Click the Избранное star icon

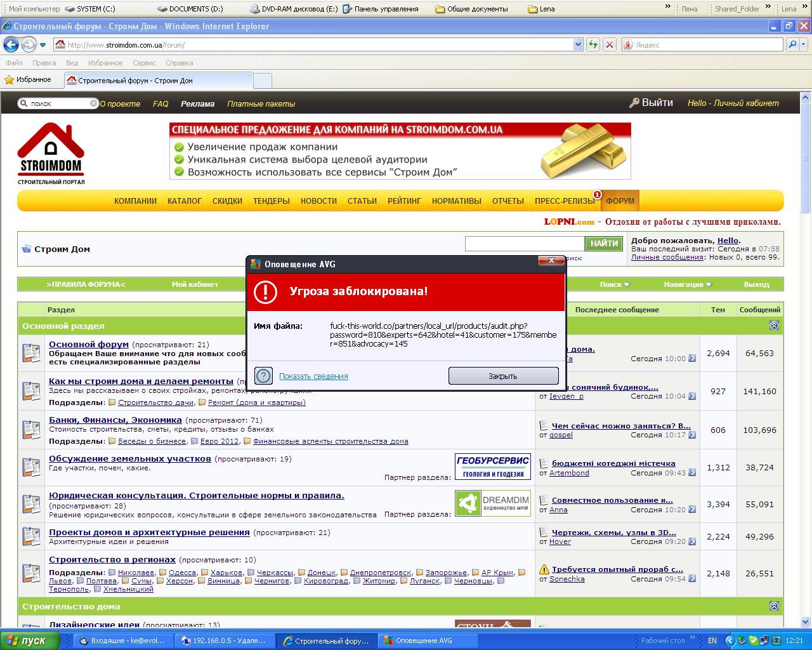[x=9, y=80]
